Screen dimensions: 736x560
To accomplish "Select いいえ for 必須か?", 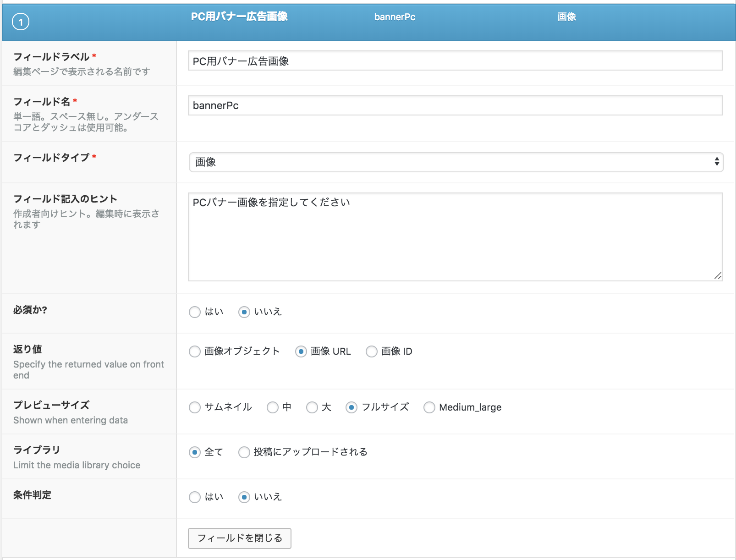I will (x=244, y=312).
